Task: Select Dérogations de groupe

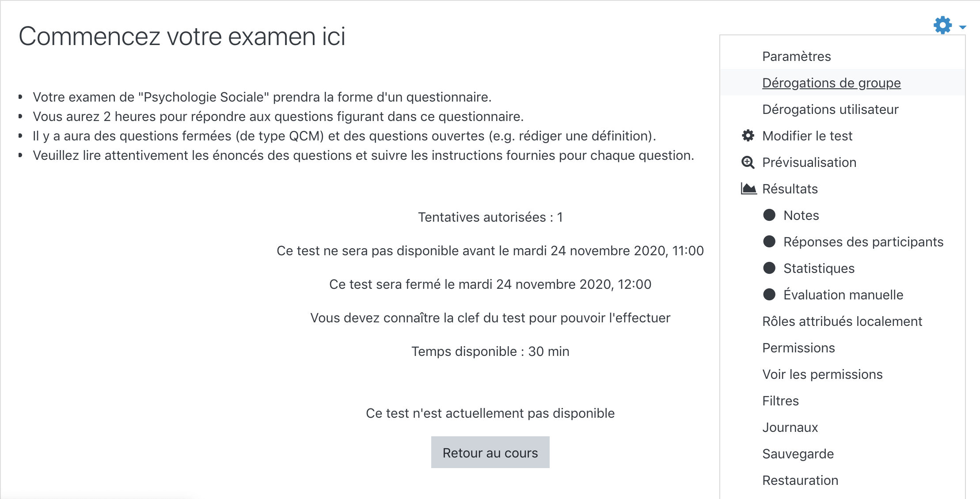Action: pyautogui.click(x=831, y=83)
